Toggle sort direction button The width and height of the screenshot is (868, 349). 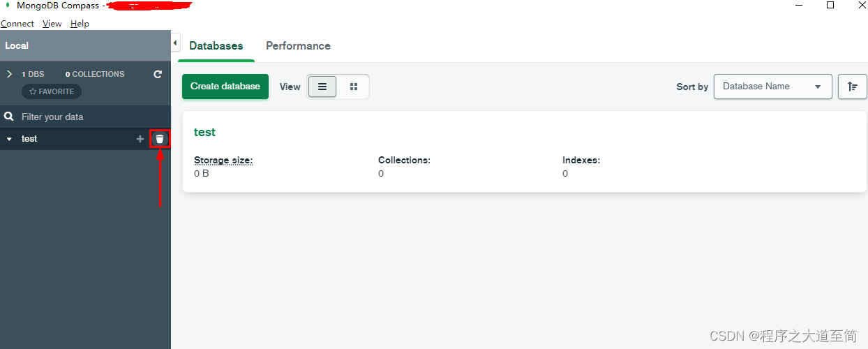tap(852, 87)
